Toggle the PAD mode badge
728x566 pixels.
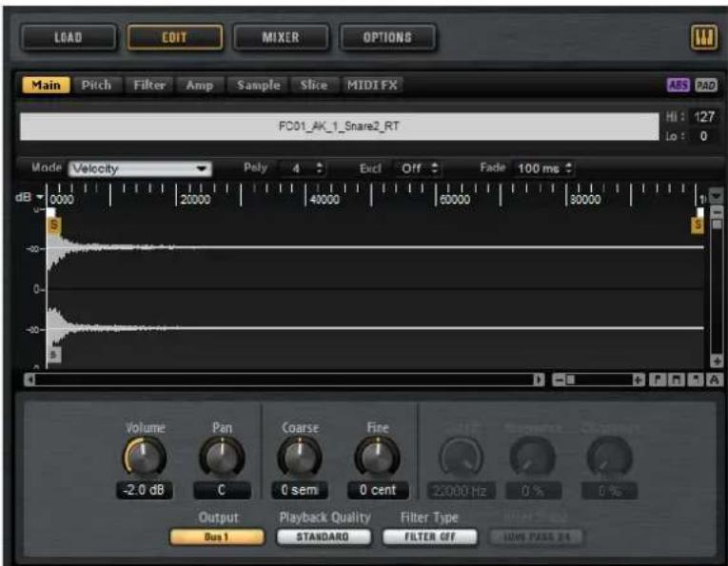706,85
